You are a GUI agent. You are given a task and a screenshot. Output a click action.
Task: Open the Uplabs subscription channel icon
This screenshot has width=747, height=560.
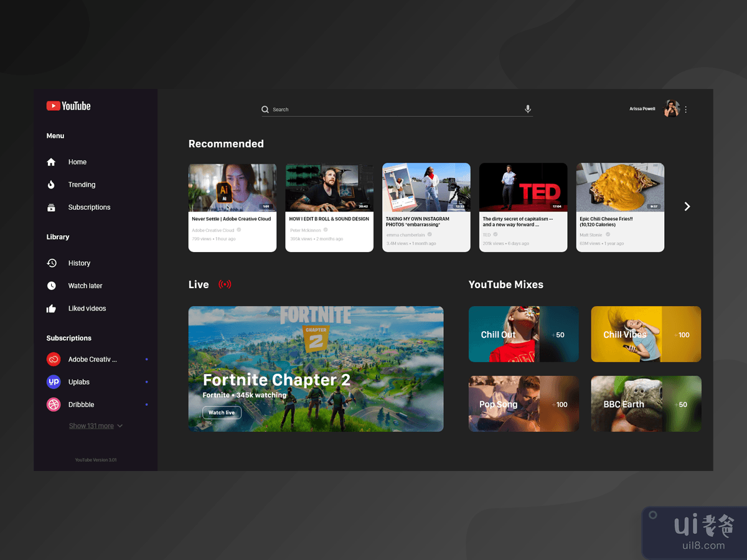click(x=54, y=382)
